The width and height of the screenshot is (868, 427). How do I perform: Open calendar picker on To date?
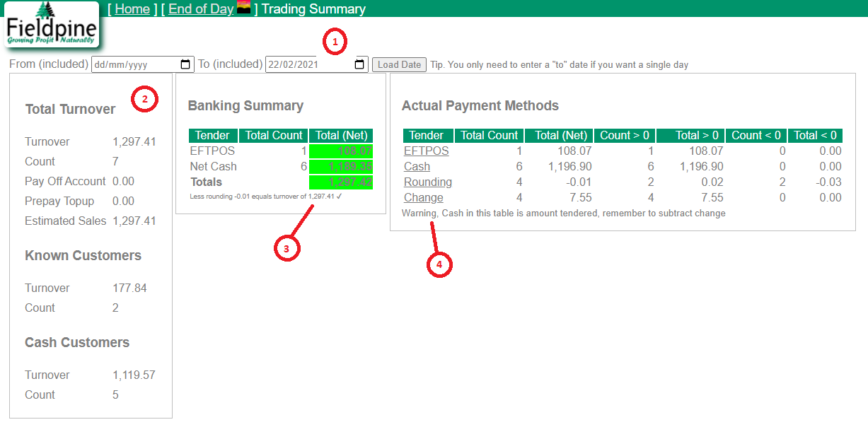(359, 64)
